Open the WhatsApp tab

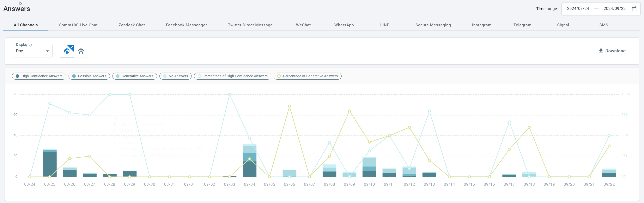tap(344, 25)
